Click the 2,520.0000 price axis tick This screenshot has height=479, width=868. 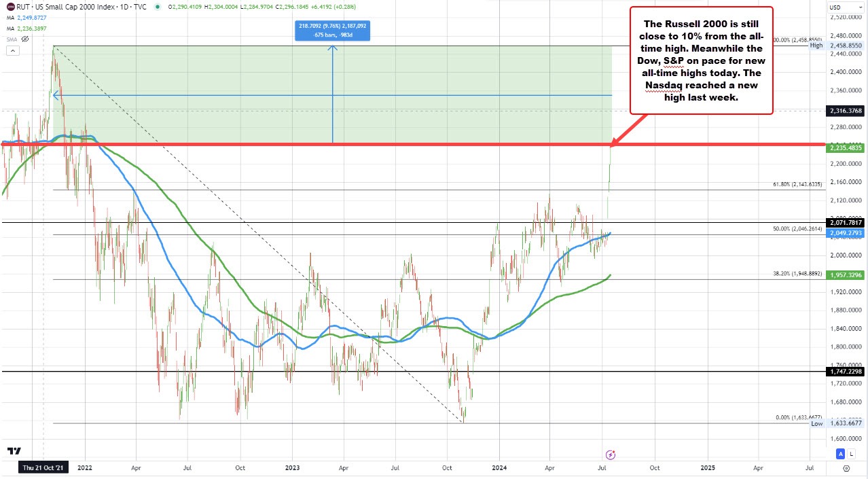[x=846, y=16]
